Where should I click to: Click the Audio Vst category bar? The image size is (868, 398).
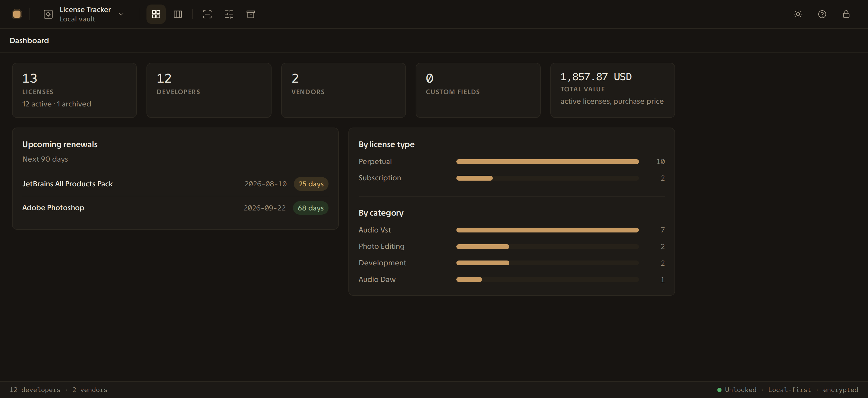(547, 230)
